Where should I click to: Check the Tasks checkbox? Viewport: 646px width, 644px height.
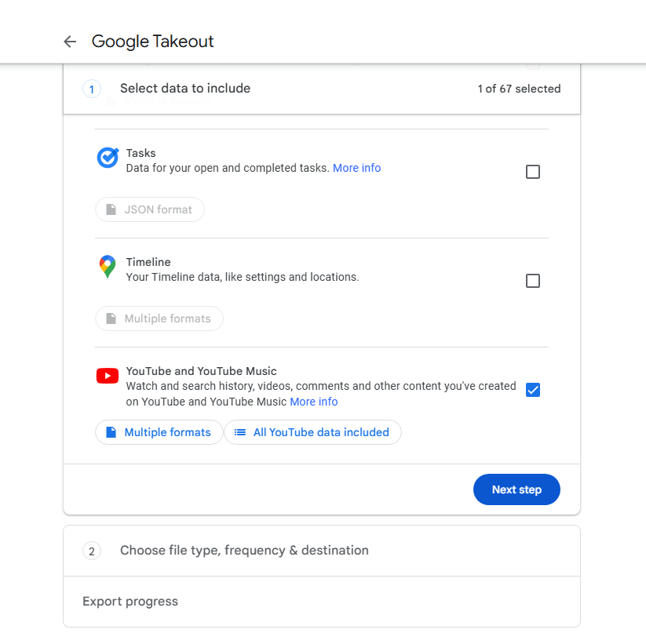click(533, 172)
